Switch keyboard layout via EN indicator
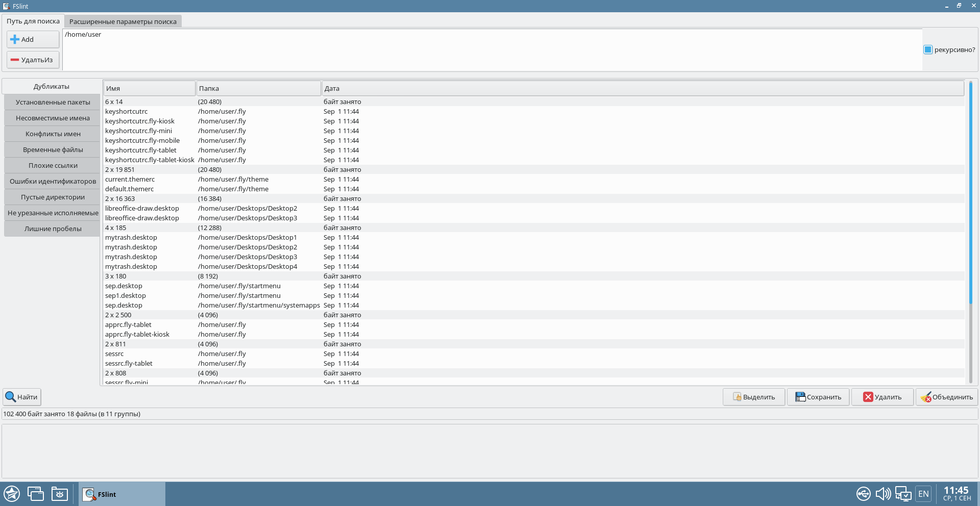980x506 pixels. pyautogui.click(x=923, y=494)
